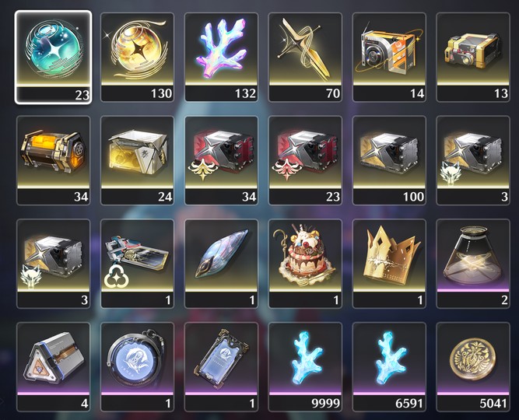
Task: Select the golden orb with count 130
Action: 137,57
